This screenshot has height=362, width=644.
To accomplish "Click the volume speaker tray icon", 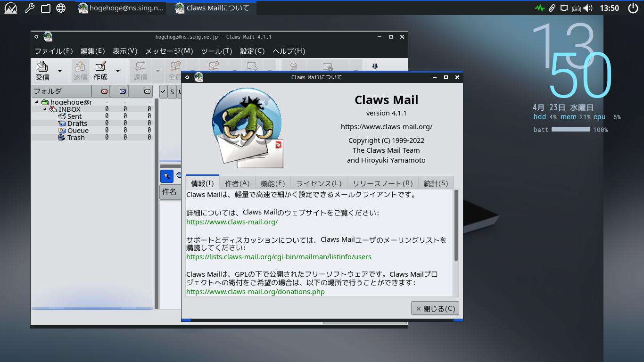I will coord(587,8).
